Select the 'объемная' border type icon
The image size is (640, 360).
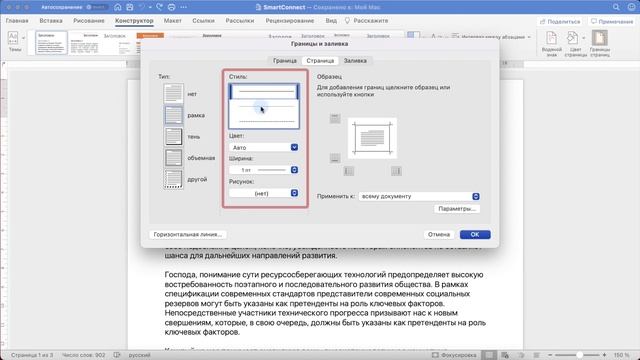point(173,158)
